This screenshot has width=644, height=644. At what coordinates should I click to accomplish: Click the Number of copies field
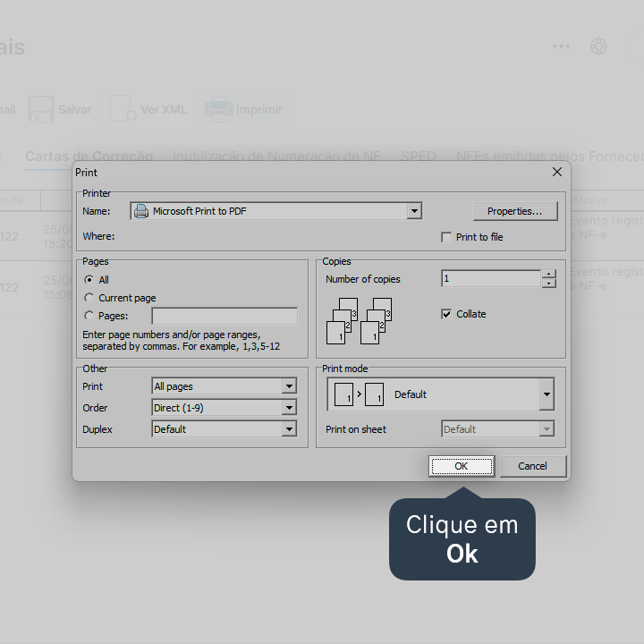tap(491, 279)
